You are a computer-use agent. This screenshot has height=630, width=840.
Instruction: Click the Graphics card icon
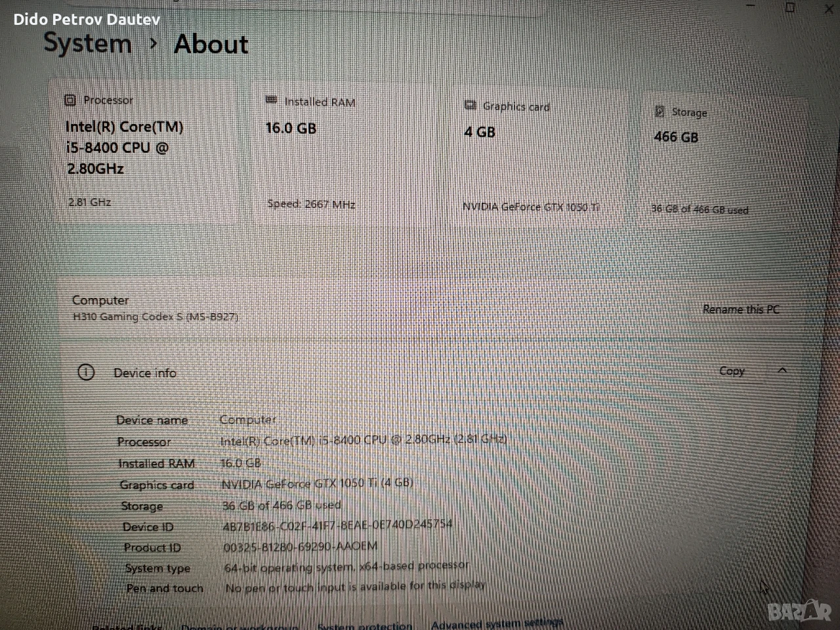[470, 105]
